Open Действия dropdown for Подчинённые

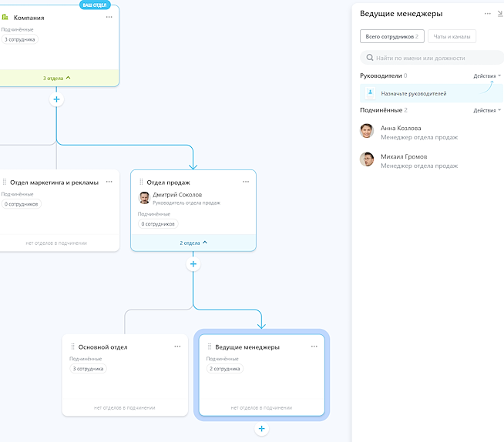[x=486, y=111]
